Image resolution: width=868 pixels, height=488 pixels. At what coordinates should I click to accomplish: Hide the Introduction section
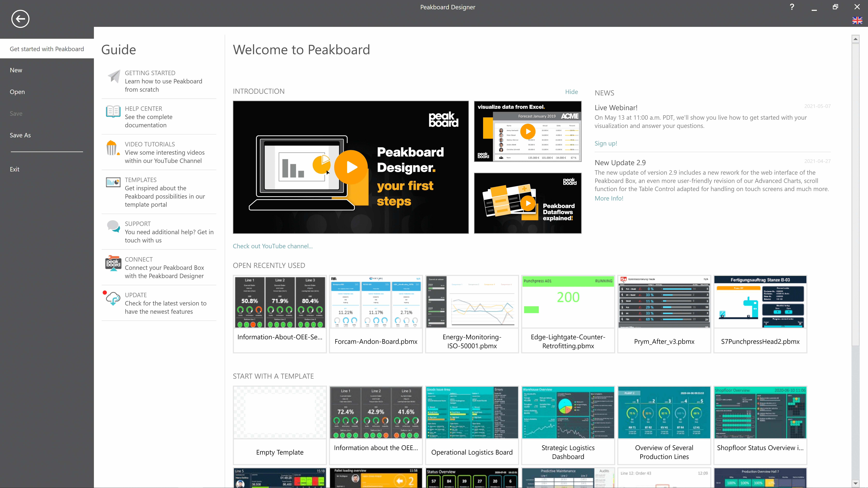click(x=571, y=92)
